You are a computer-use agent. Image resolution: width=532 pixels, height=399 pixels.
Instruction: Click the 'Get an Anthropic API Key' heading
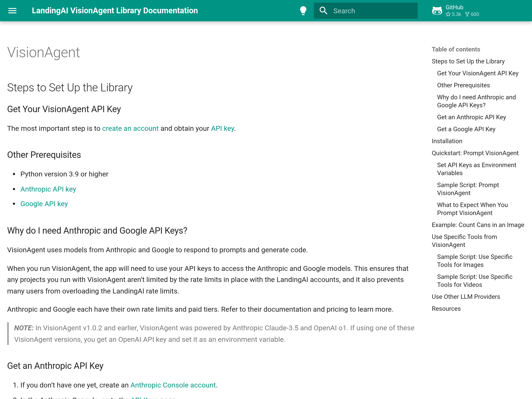(x=55, y=366)
